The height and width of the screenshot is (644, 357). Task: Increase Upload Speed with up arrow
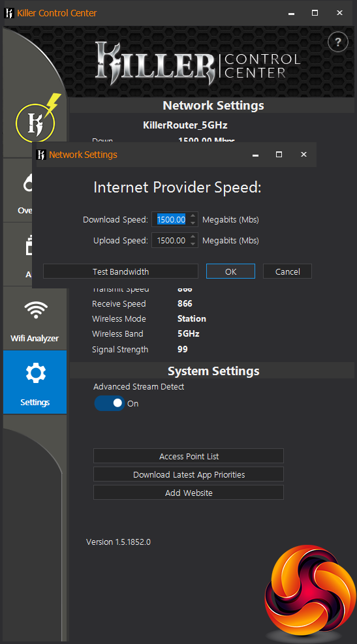tap(193, 237)
